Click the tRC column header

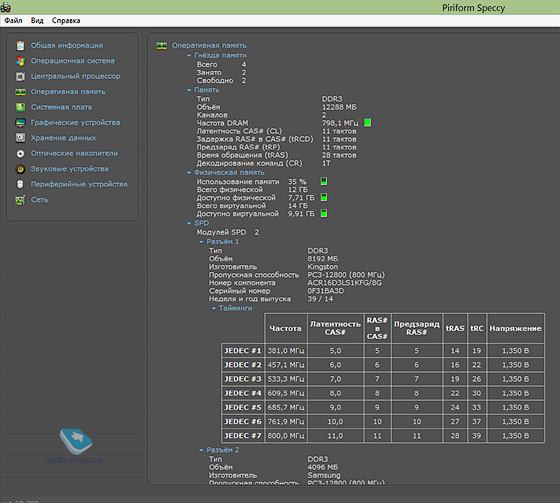pos(477,328)
